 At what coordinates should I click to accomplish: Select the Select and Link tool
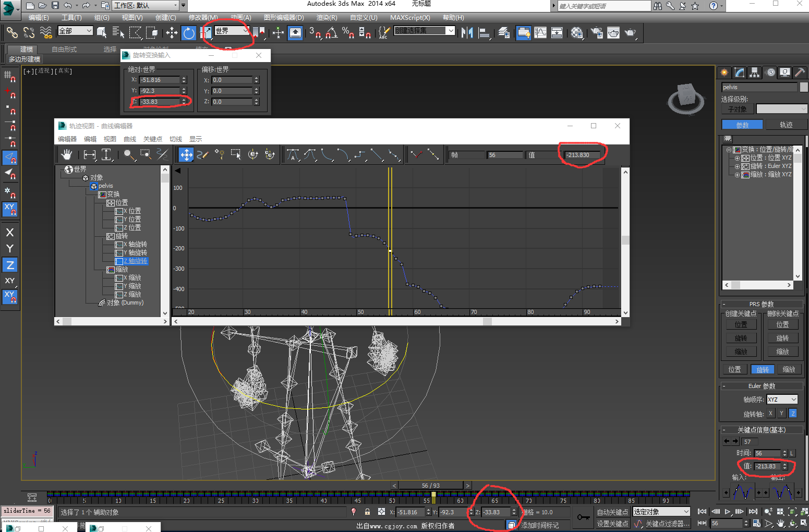click(x=12, y=33)
